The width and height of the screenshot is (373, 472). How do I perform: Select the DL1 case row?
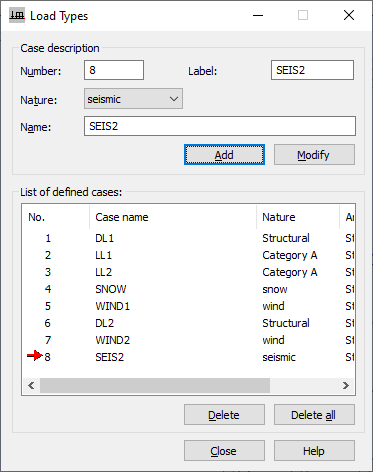point(188,238)
